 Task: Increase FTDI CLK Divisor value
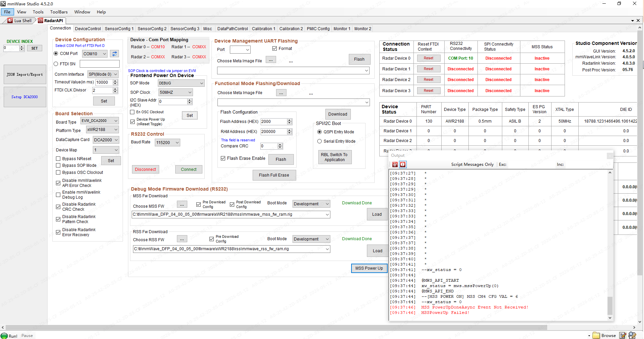[115, 89]
